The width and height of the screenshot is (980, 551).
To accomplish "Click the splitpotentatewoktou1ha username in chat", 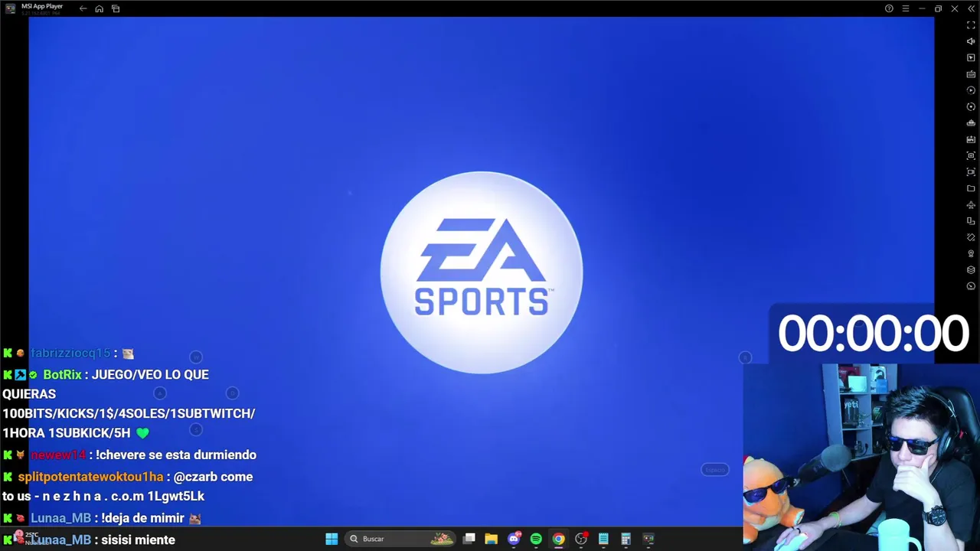I will pyautogui.click(x=90, y=477).
